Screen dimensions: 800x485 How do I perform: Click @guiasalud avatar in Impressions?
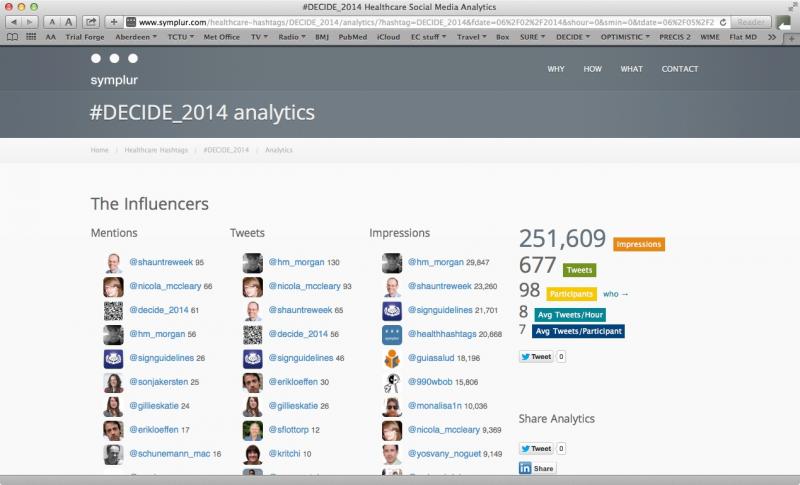(x=392, y=359)
